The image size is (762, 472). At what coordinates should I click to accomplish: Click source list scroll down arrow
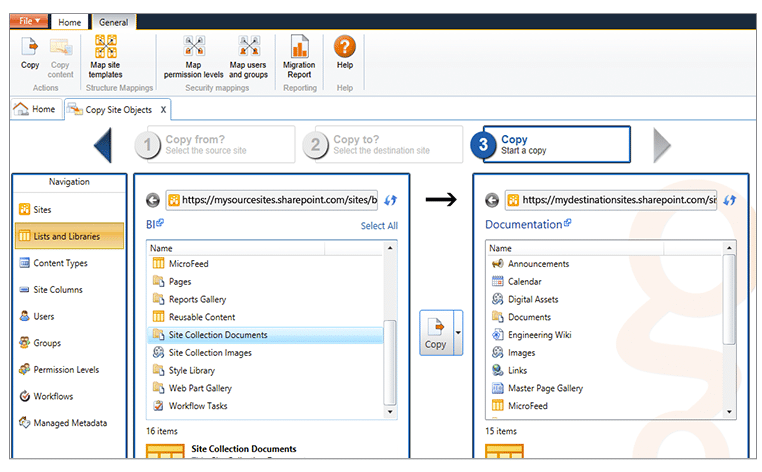pyautogui.click(x=390, y=412)
